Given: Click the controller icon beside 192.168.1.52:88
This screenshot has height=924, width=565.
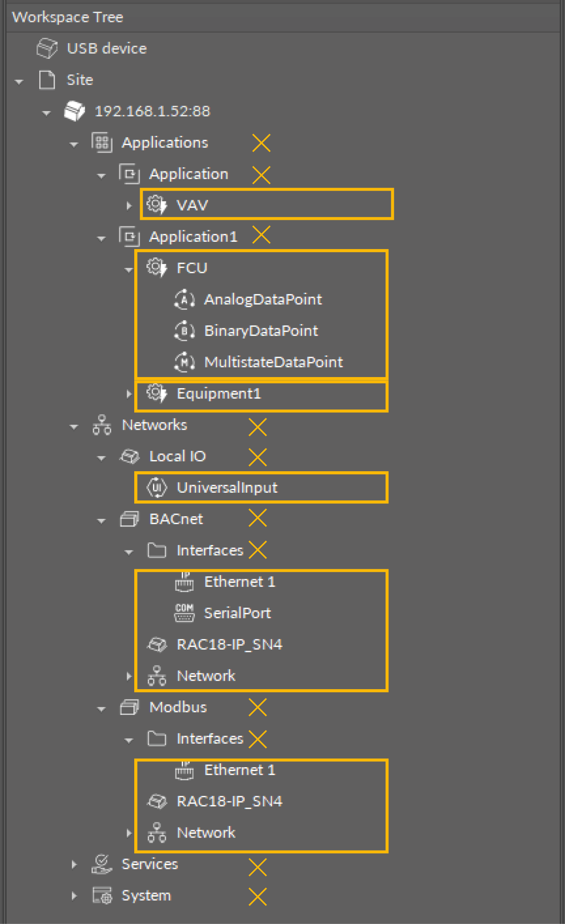Looking at the screenshot, I should (x=74, y=111).
